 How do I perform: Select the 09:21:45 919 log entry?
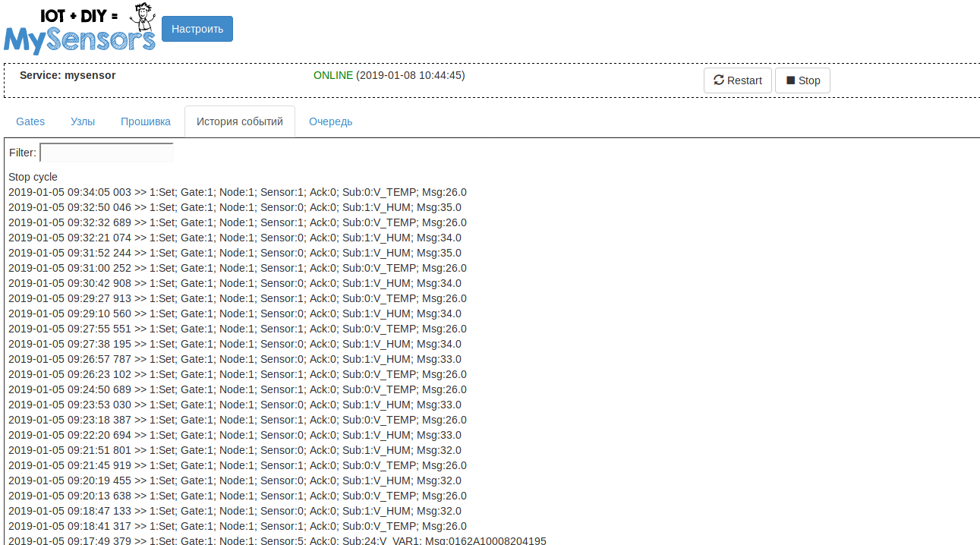[x=238, y=465]
